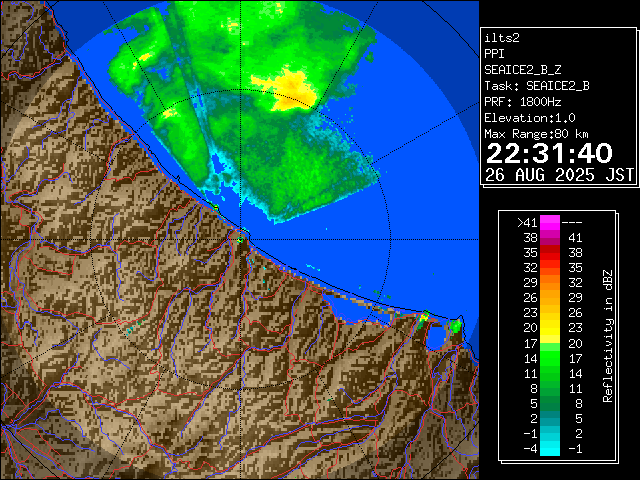Click the magenta >41 dBZ legend swatch
This screenshot has height=480, width=640.
[x=549, y=223]
